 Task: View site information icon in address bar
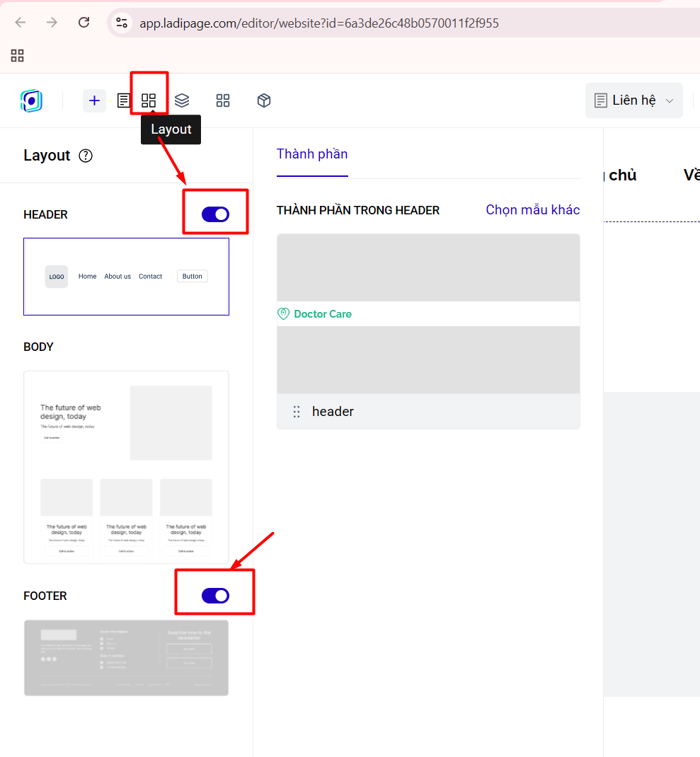click(x=122, y=23)
